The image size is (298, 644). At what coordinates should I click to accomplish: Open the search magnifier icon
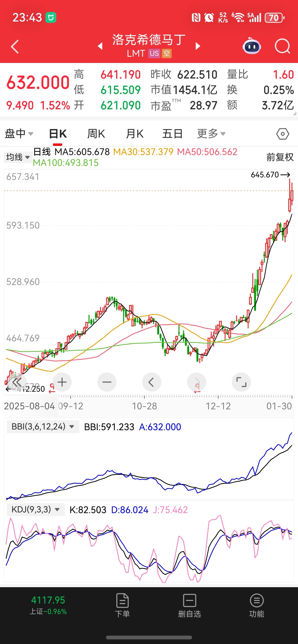(282, 46)
